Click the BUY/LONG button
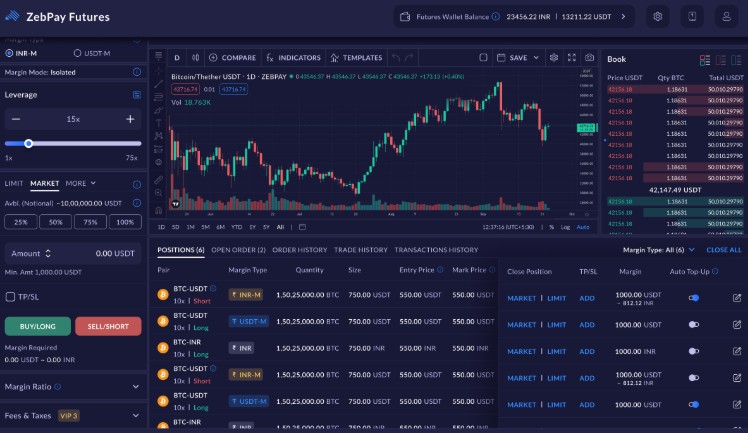 [37, 326]
